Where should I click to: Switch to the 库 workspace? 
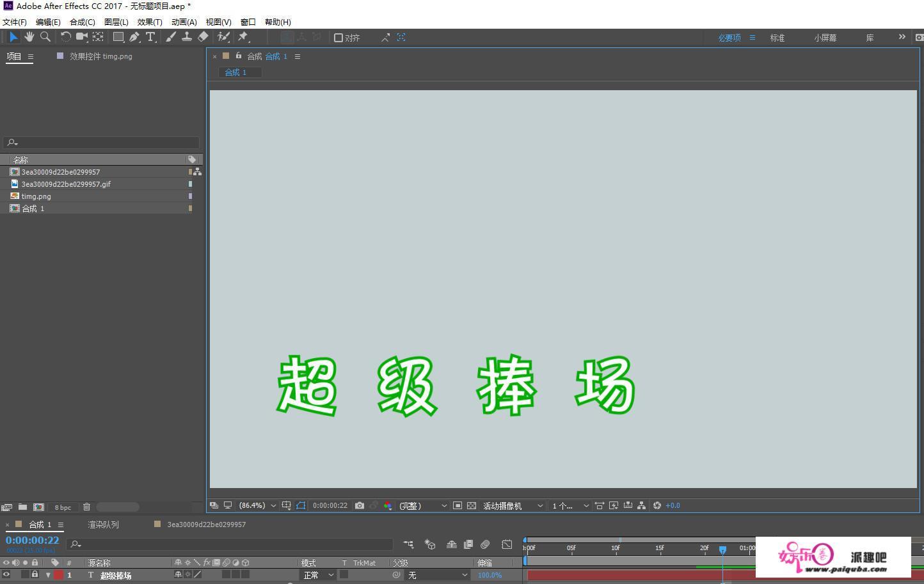pos(870,38)
